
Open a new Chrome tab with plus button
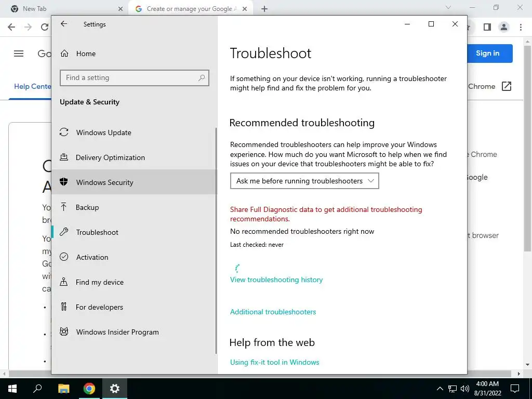pyautogui.click(x=264, y=9)
